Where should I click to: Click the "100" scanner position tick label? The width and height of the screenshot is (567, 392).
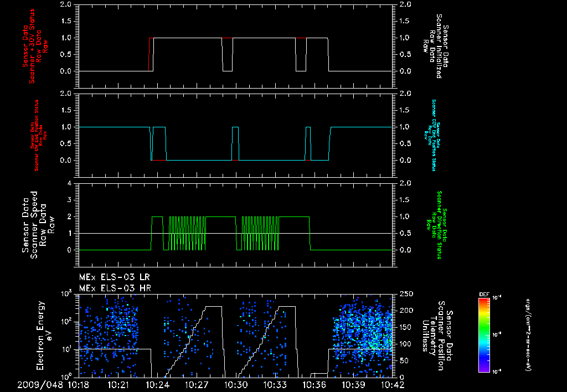[406, 344]
